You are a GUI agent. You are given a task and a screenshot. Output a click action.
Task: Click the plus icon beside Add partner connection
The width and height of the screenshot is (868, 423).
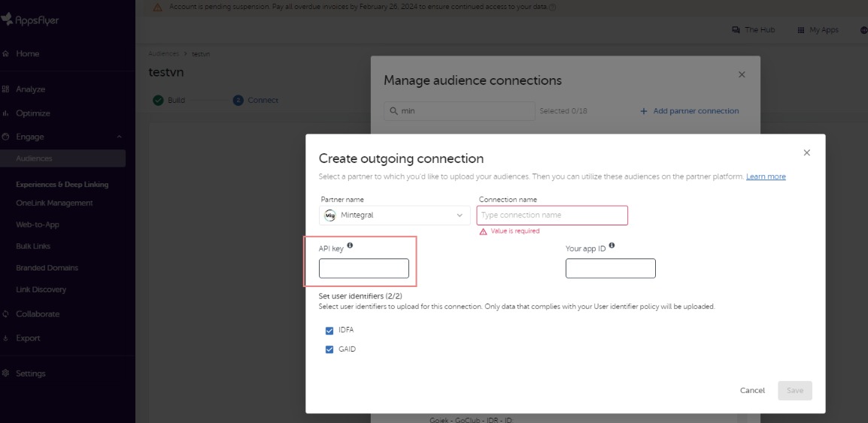click(644, 111)
